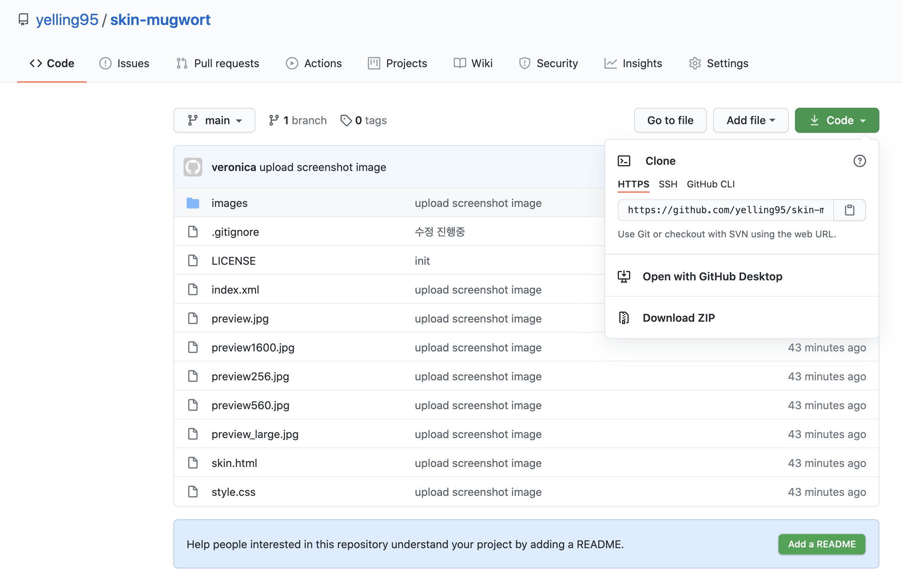The image size is (902, 588).
Task: Open the skin.html file
Action: click(234, 463)
